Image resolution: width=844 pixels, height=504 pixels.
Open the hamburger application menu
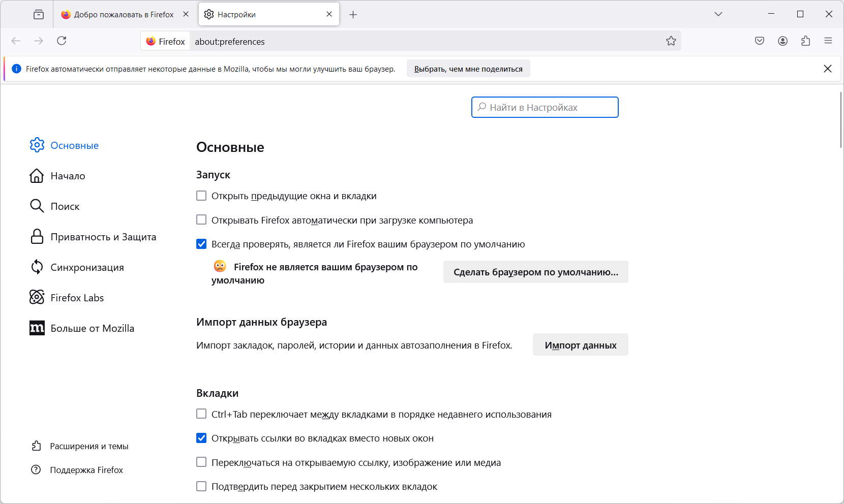[828, 41]
